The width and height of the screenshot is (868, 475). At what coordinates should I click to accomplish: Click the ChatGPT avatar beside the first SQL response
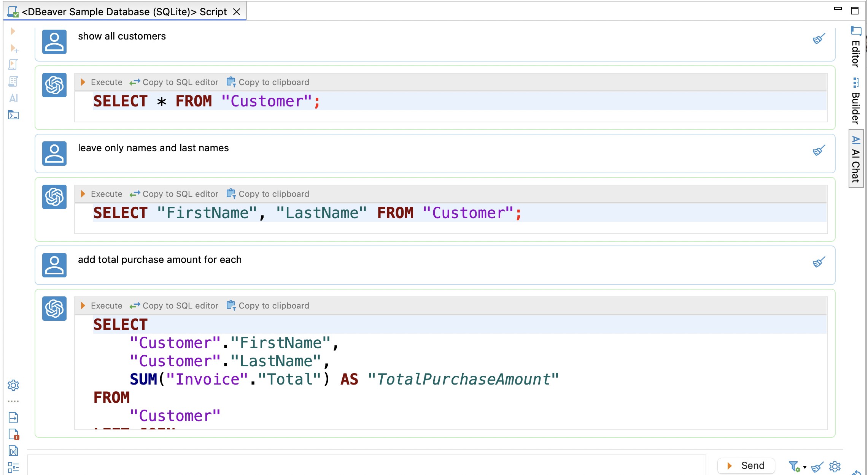click(54, 85)
